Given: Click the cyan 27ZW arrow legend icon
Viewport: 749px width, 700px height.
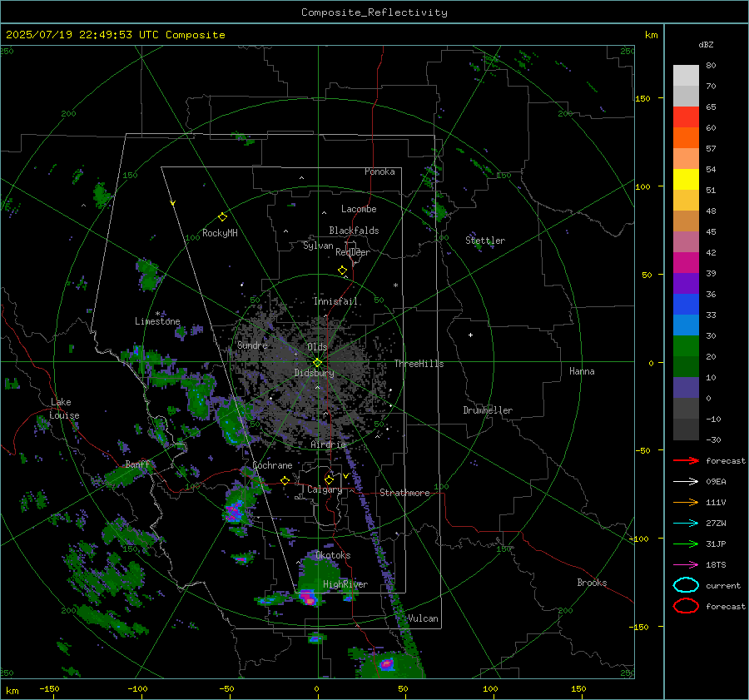Looking at the screenshot, I should coord(686,524).
